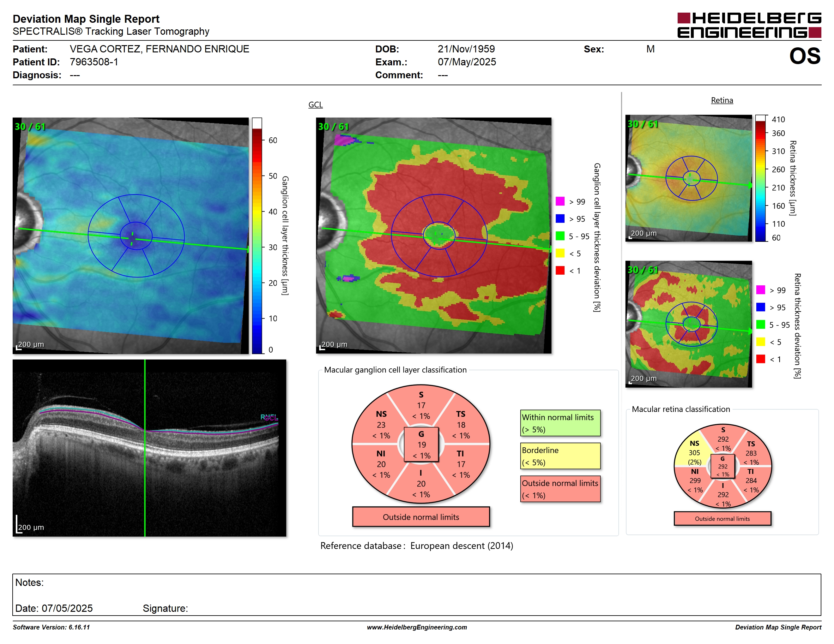Click the SPECTRALIS Tracking Laser Tomography subtitle
This screenshot has width=834, height=644.
click(111, 31)
